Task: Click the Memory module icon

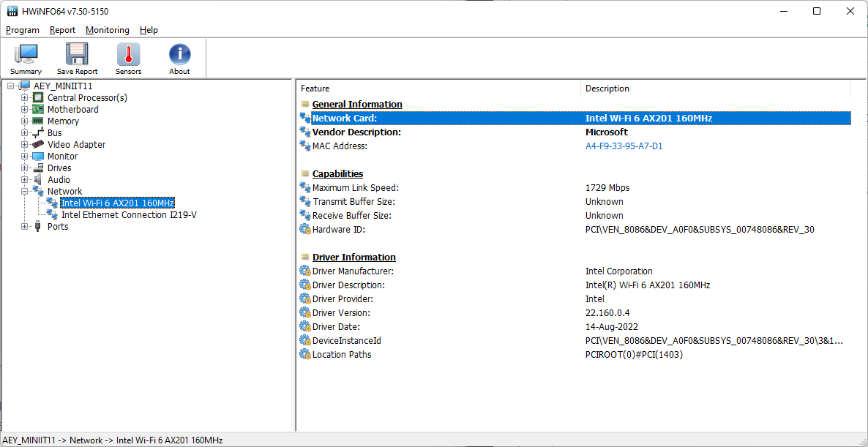Action: point(37,121)
